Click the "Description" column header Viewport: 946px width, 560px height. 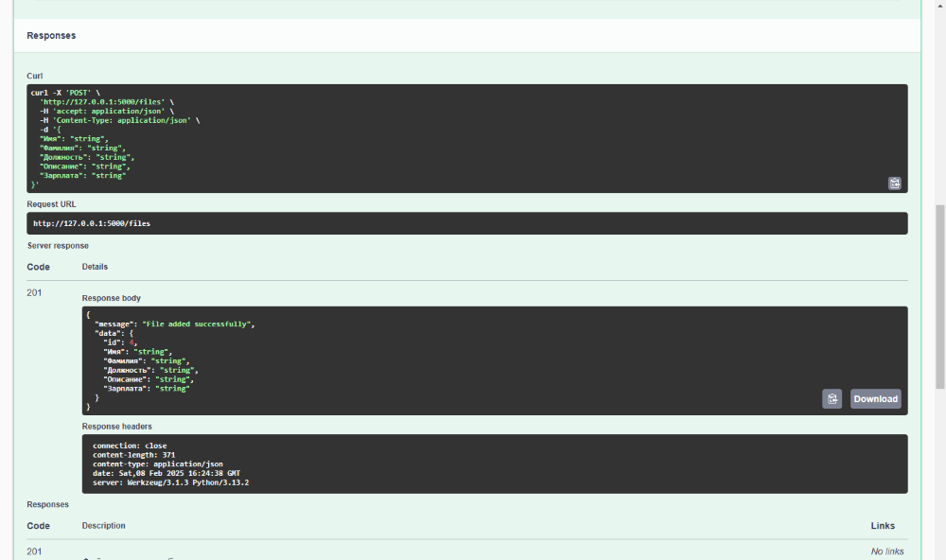click(103, 526)
